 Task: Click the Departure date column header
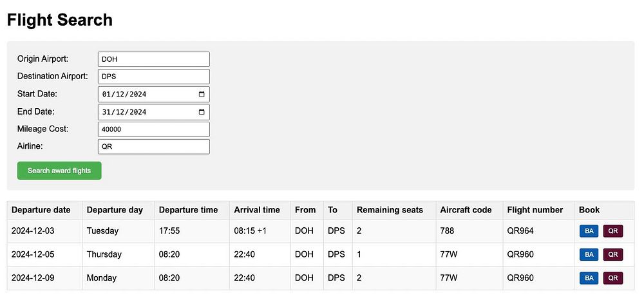tap(41, 210)
